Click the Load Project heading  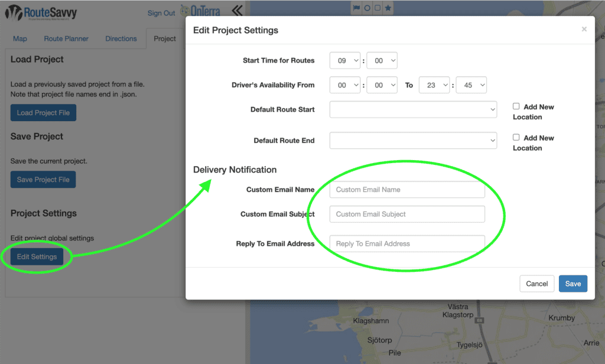point(37,60)
